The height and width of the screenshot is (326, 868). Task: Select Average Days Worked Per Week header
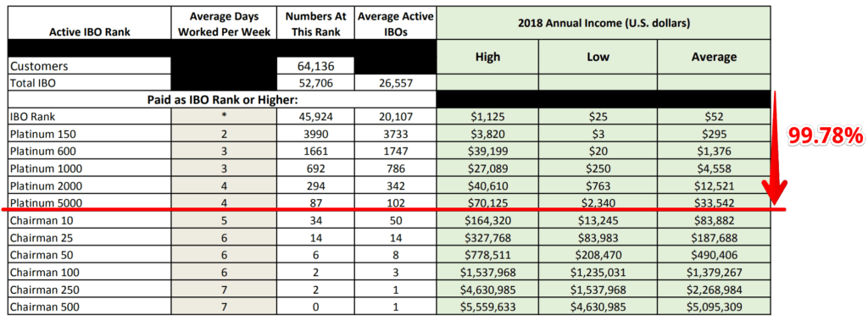(224, 24)
